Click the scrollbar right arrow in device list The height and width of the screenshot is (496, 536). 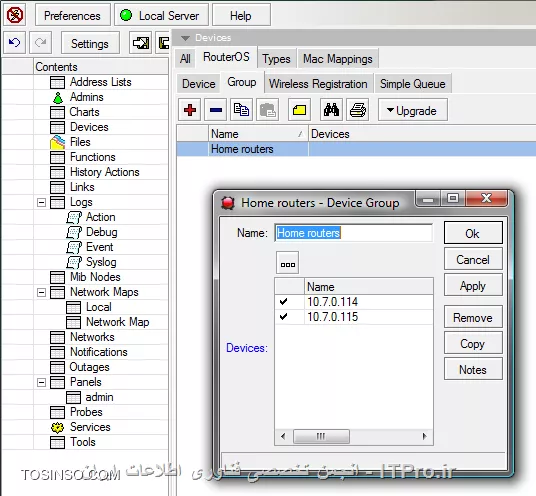(425, 437)
